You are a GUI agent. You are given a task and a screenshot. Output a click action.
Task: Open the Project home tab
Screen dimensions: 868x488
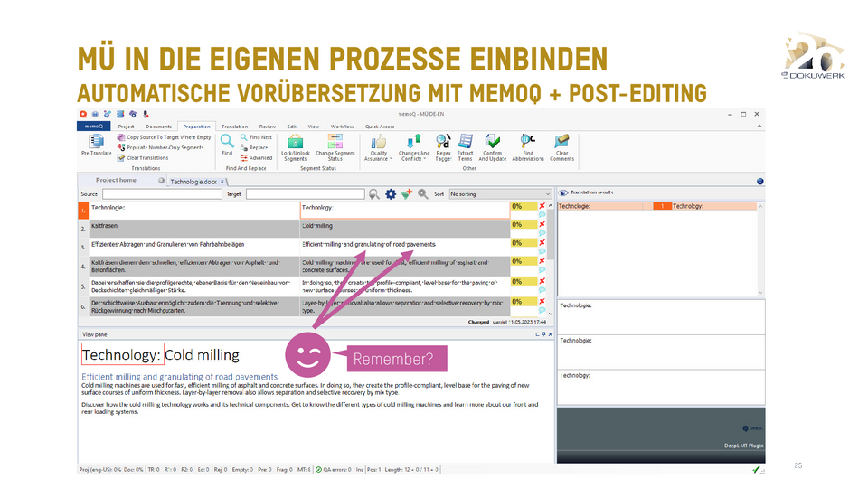click(x=116, y=181)
